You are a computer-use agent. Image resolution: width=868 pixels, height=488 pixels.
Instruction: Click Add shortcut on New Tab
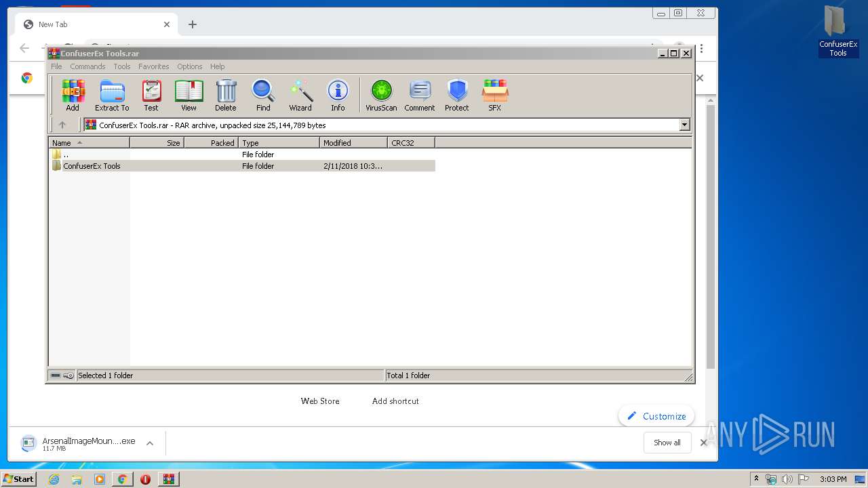[395, 401]
